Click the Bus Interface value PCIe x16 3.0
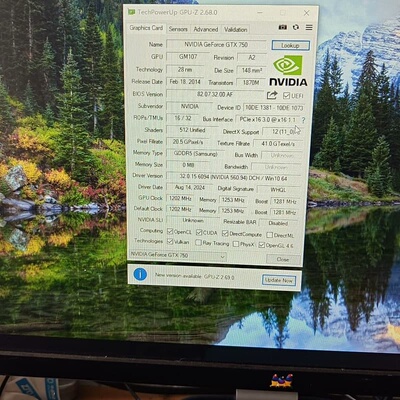The width and height of the screenshot is (400, 400). click(268, 119)
